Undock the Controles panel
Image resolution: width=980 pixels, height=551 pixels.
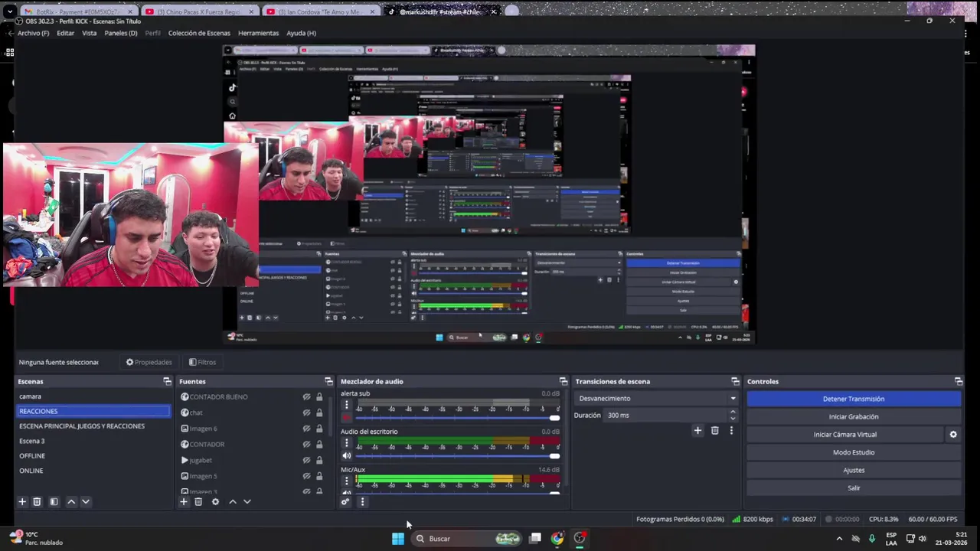tap(958, 381)
